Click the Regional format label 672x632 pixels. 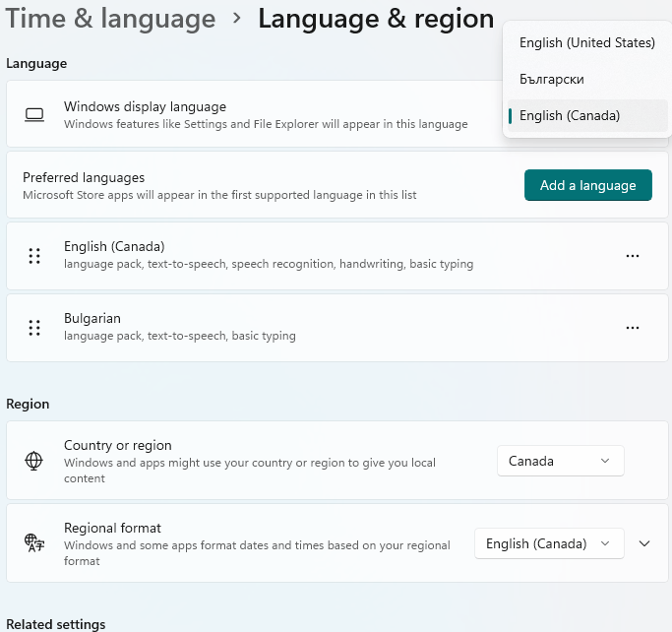[x=112, y=528]
